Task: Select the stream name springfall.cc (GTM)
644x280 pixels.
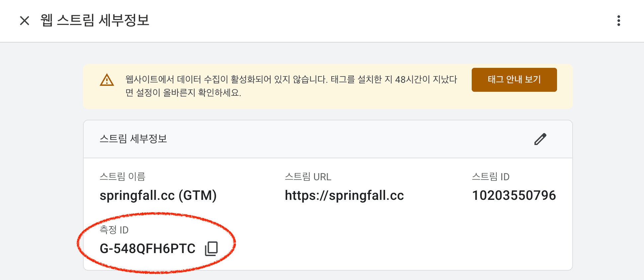Action: point(158,196)
